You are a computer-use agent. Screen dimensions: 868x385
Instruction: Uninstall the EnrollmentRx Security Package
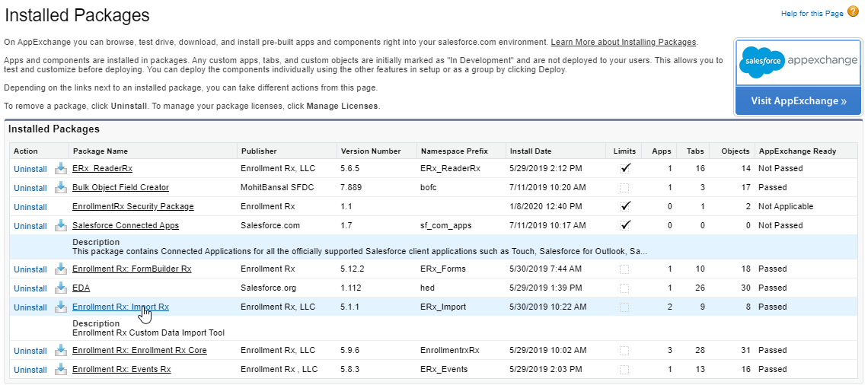pyautogui.click(x=30, y=207)
